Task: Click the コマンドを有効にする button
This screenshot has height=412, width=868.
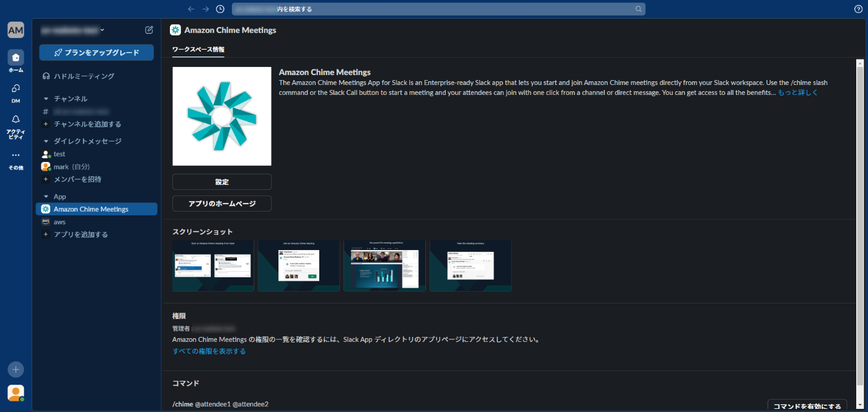Action: pyautogui.click(x=807, y=406)
